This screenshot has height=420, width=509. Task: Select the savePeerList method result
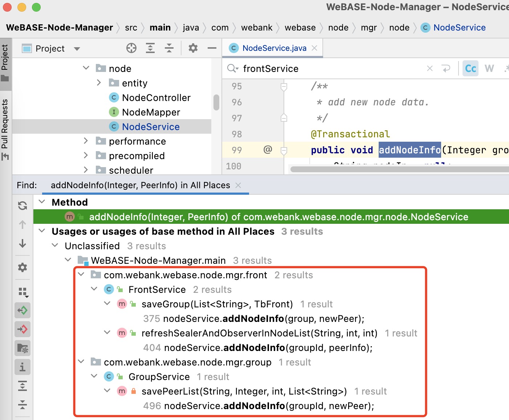[244, 391]
